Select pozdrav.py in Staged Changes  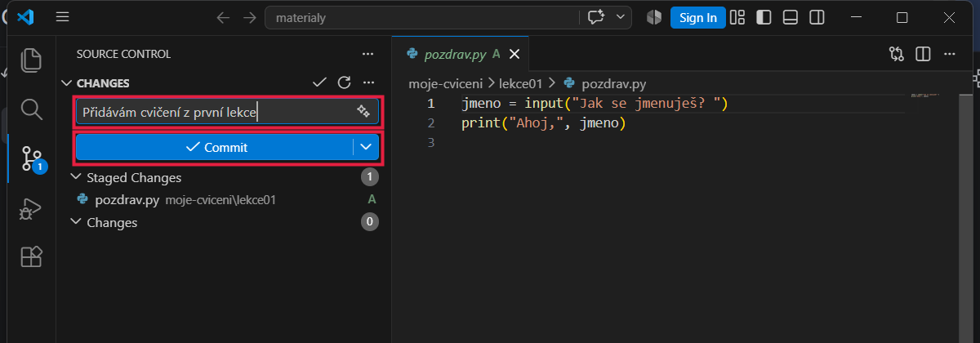click(x=220, y=199)
